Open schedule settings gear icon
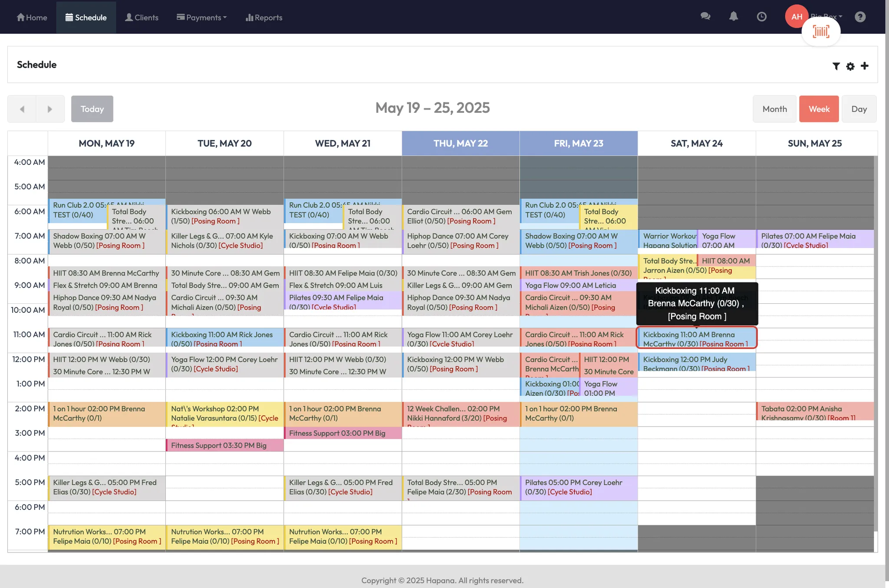This screenshot has height=588, width=889. coord(850,66)
